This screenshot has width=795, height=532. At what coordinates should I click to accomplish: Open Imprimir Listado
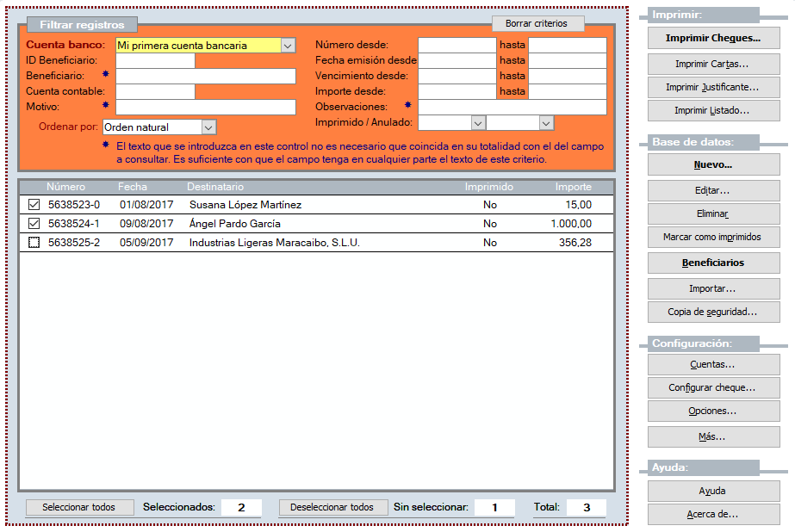[x=713, y=110]
